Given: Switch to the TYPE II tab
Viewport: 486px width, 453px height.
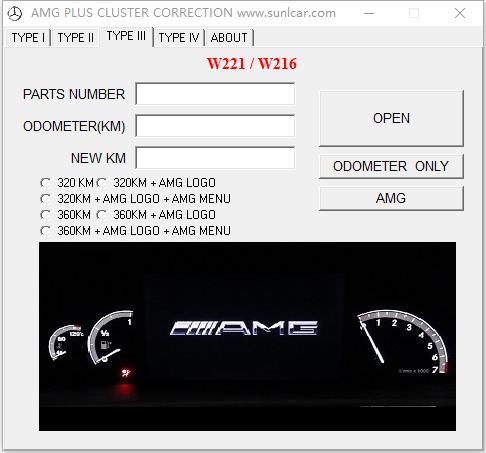Looking at the screenshot, I should [75, 38].
